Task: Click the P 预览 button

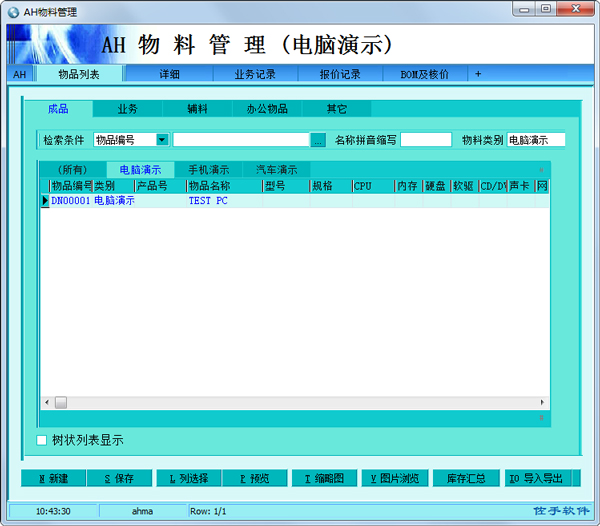Action: point(255,478)
